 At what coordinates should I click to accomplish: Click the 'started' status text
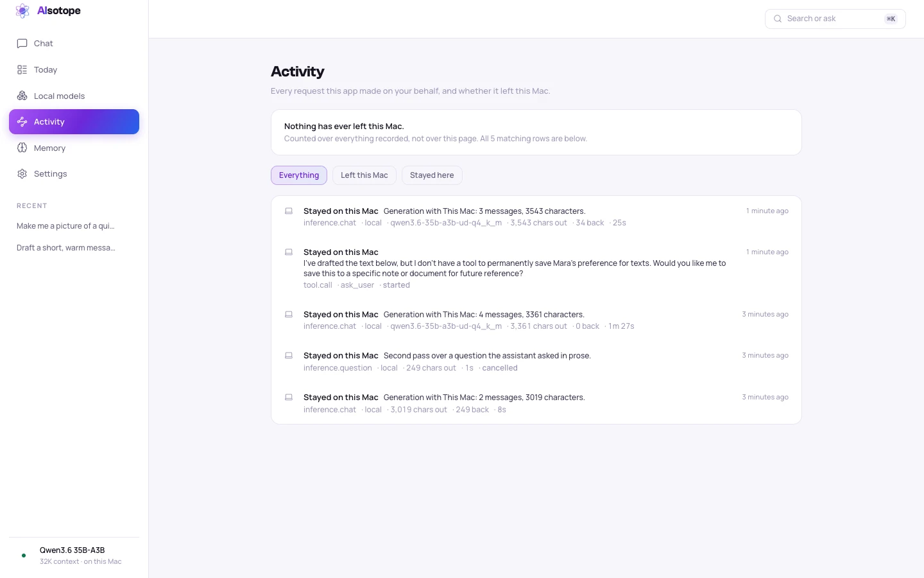pos(397,285)
